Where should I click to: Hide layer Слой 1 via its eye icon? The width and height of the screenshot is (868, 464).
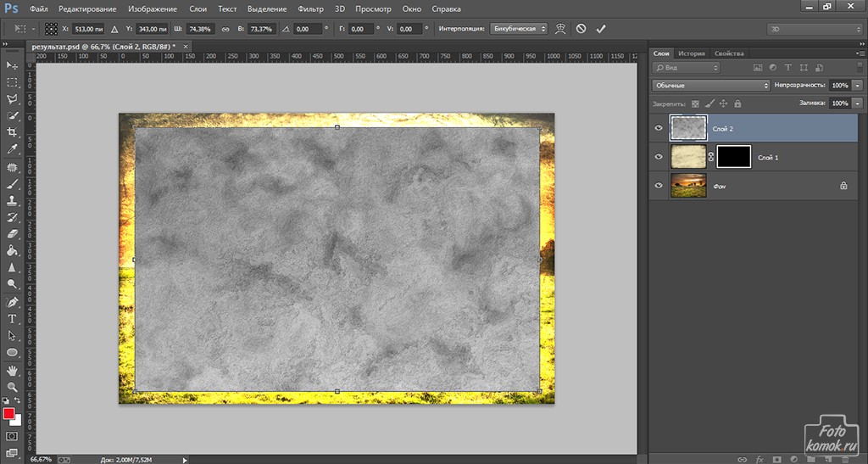tap(659, 157)
